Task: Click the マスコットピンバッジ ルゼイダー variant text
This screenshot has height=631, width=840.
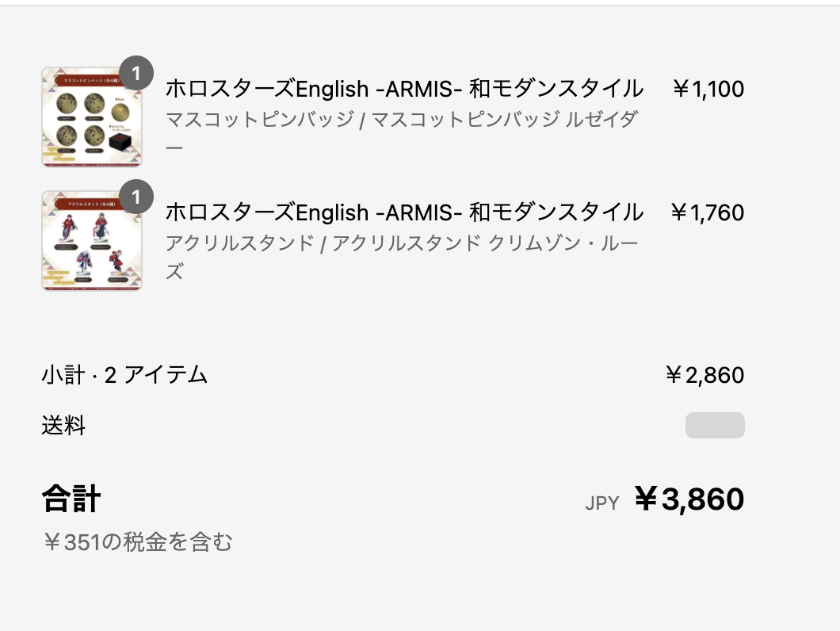Action: 402,133
